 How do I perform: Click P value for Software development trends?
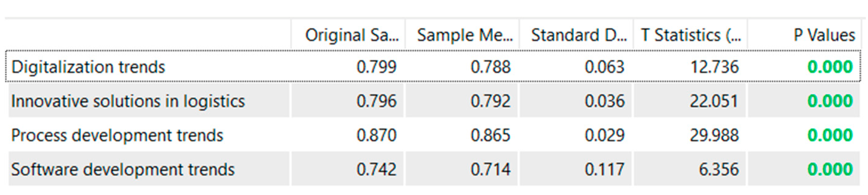(830, 170)
